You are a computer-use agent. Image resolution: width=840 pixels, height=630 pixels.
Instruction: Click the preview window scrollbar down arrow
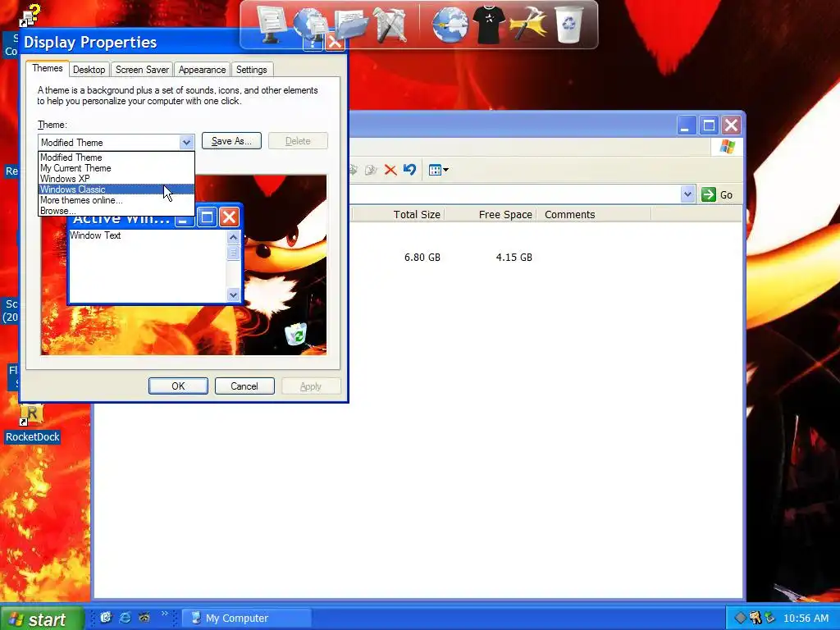click(x=234, y=294)
